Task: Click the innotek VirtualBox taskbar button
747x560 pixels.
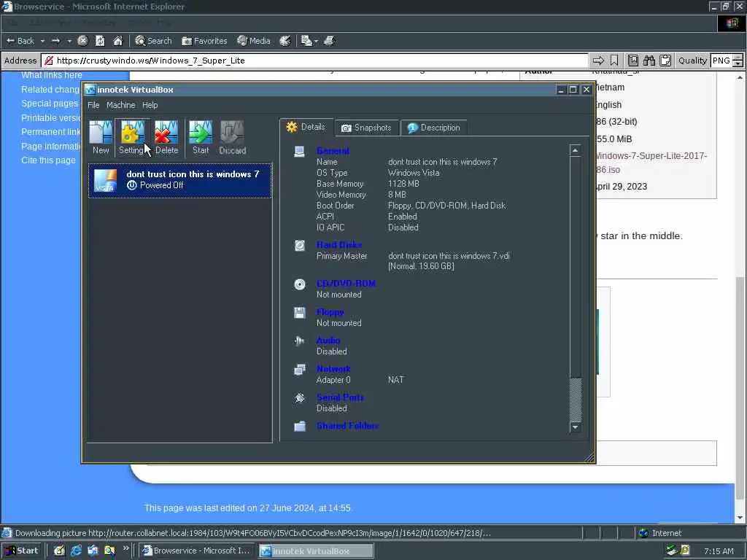Action: point(317,551)
